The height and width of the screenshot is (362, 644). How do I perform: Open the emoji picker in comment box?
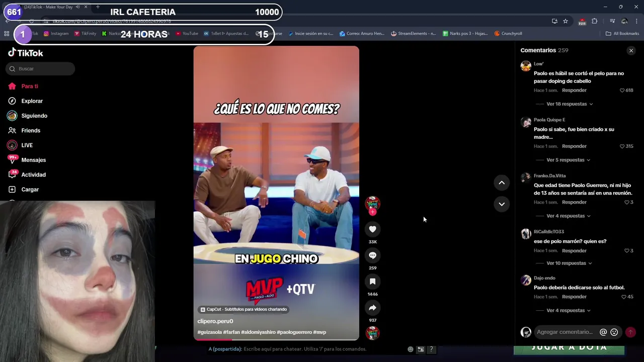(614, 332)
